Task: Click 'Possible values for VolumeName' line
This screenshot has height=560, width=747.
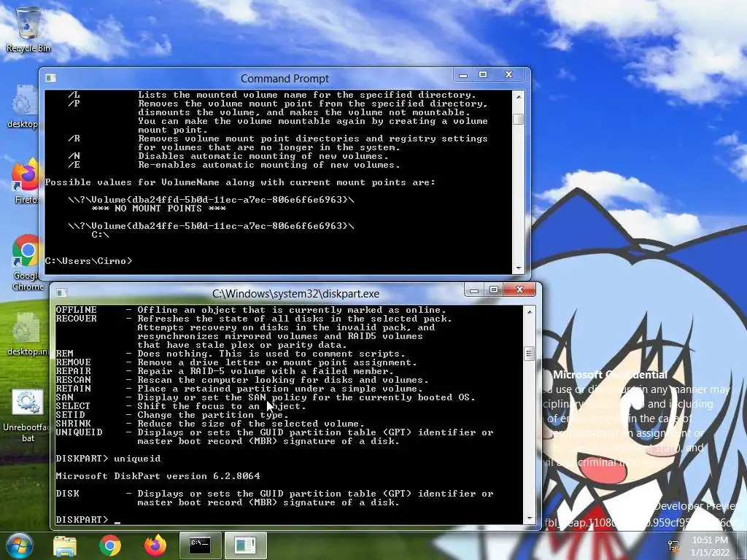Action: pos(240,182)
